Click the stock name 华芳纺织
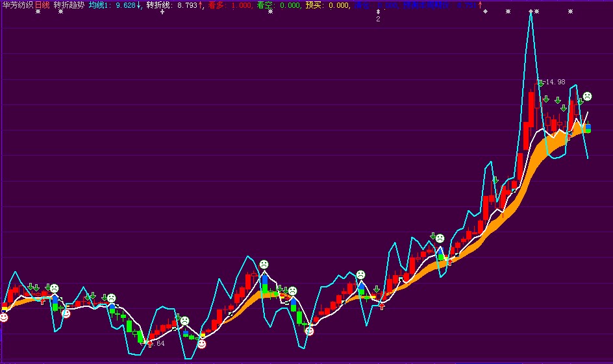Screen dimensions: 613x364 [18, 5]
